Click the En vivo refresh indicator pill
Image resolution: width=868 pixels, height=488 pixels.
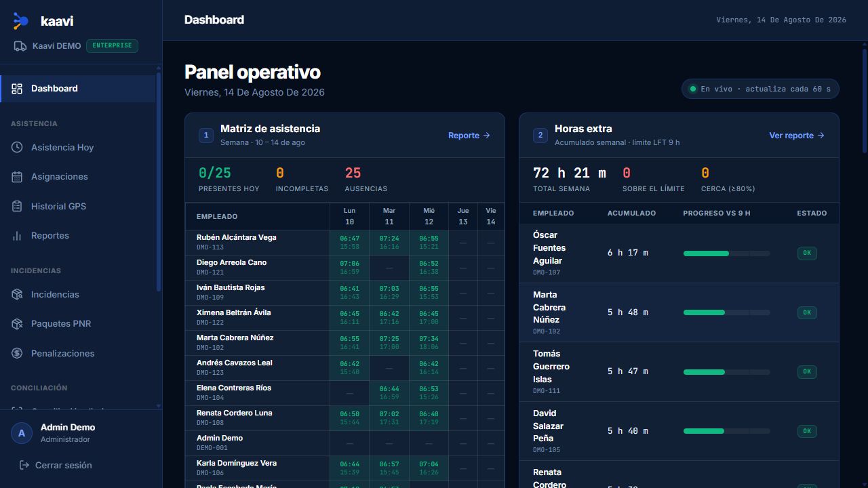click(760, 89)
